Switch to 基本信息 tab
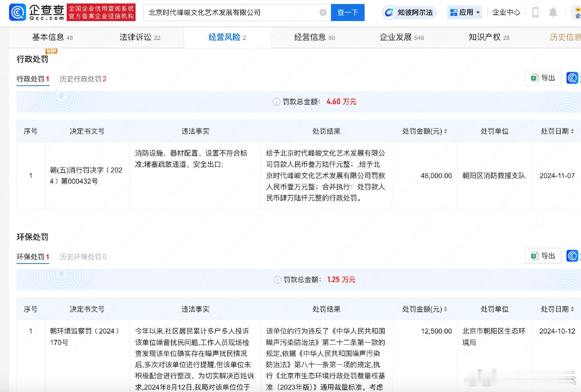Viewport: 581px width, 392px height. pos(52,37)
